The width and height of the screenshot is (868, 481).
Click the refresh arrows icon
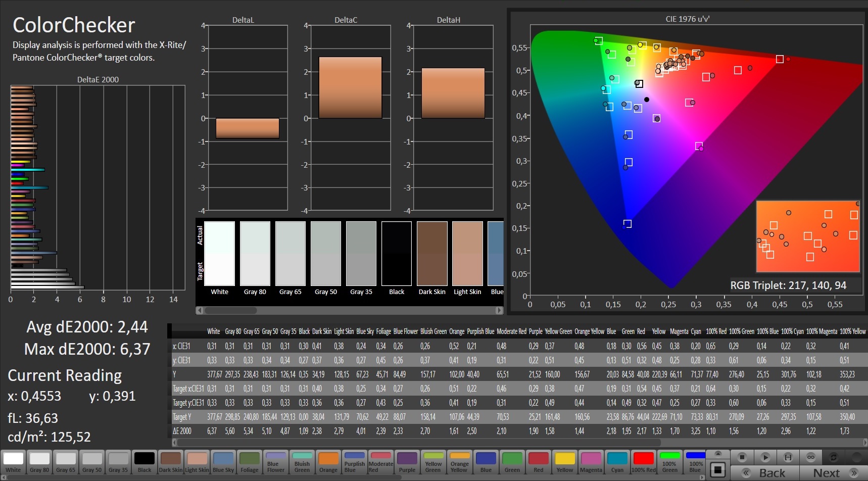(x=833, y=457)
